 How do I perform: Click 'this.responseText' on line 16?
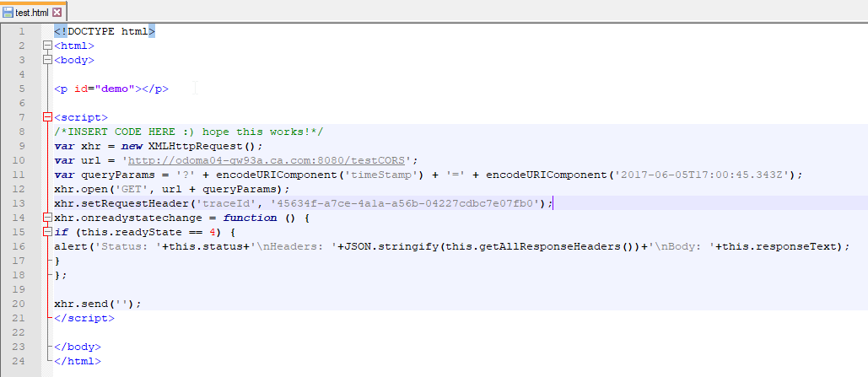[x=779, y=247]
